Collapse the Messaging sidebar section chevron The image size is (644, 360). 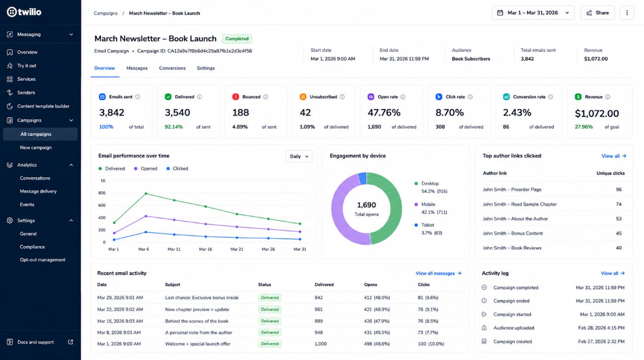point(71,34)
